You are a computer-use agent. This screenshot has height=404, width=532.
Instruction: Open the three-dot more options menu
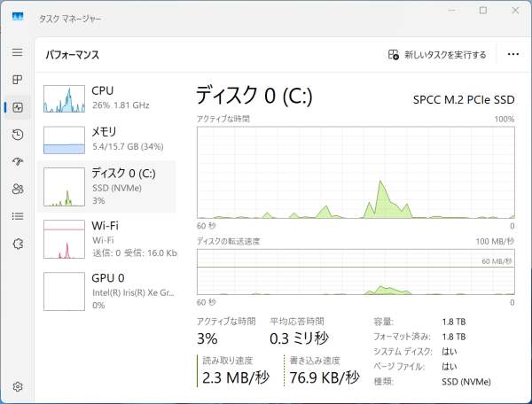512,55
